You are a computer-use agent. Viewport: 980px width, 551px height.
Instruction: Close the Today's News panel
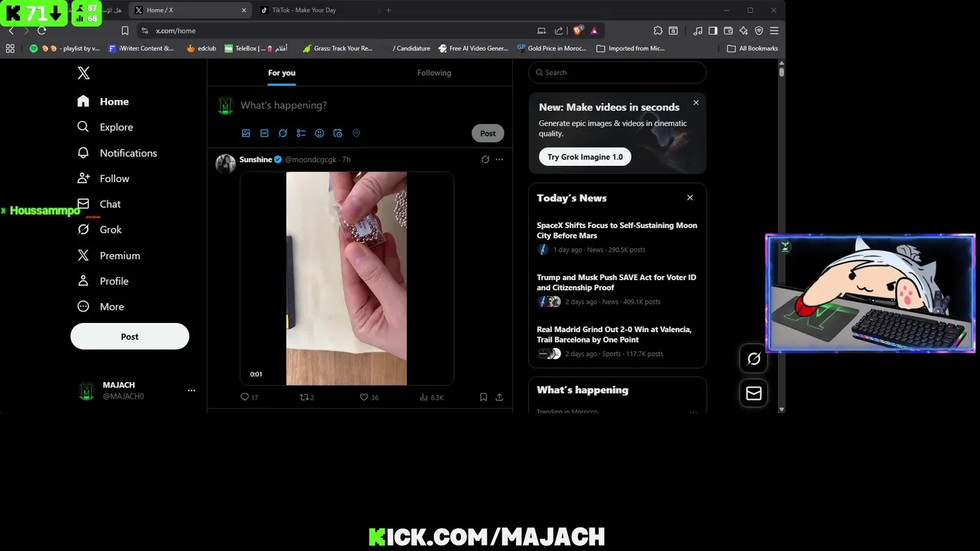[690, 197]
